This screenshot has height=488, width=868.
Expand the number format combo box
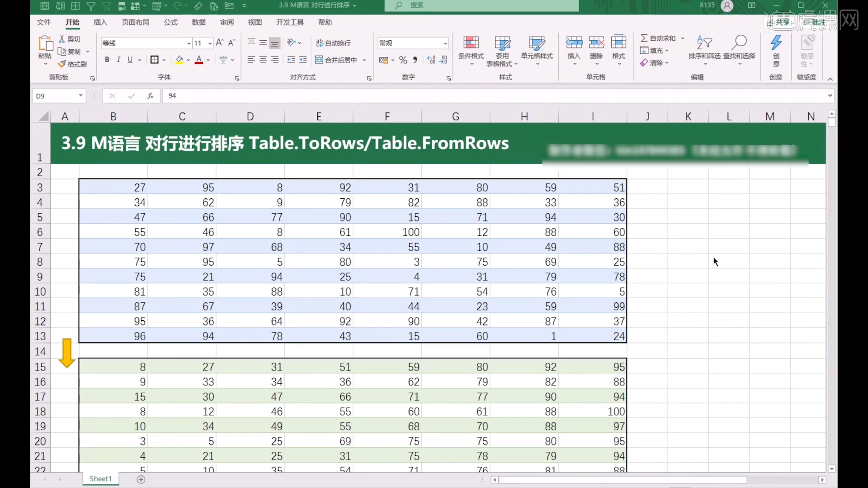coord(445,43)
